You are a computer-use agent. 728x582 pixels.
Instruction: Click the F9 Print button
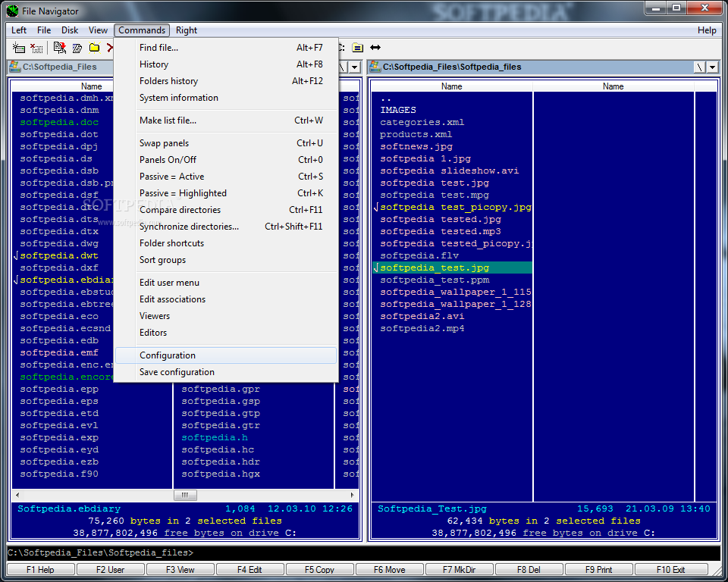(x=599, y=569)
